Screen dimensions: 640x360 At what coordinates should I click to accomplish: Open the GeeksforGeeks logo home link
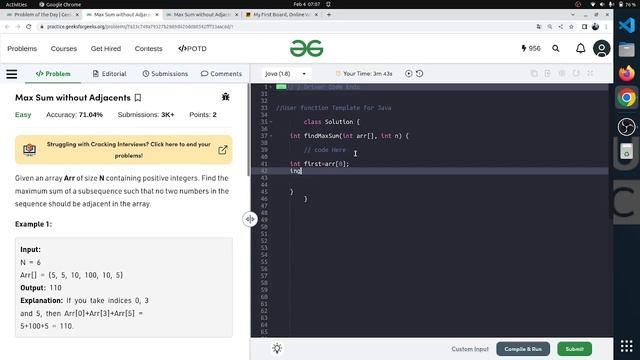point(307,49)
